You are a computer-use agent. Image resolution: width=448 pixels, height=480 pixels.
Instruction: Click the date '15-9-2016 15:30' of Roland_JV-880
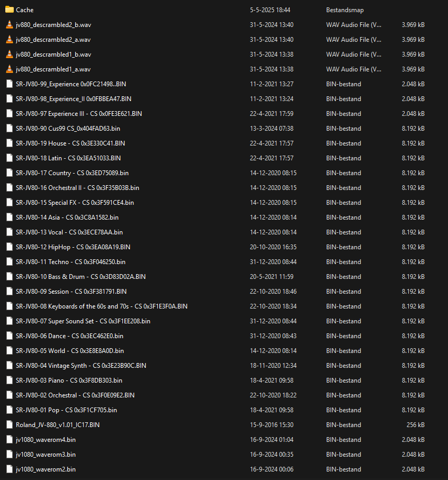click(272, 425)
